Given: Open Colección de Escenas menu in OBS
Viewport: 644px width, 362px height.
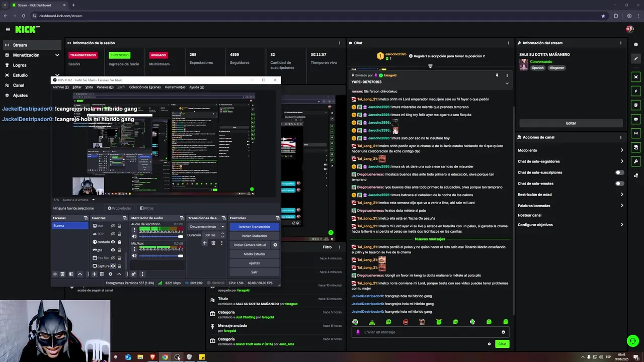Looking at the screenshot, I should click(145, 87).
